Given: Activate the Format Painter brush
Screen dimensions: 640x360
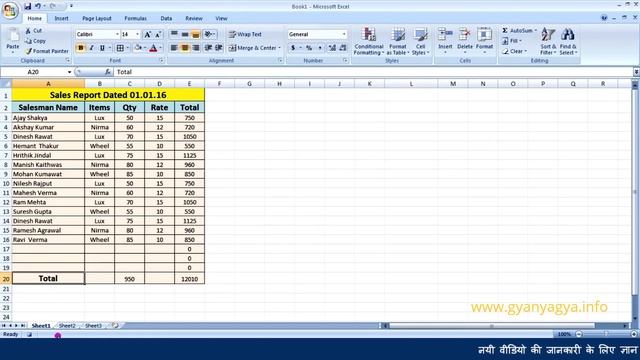Looking at the screenshot, I should 28,51.
